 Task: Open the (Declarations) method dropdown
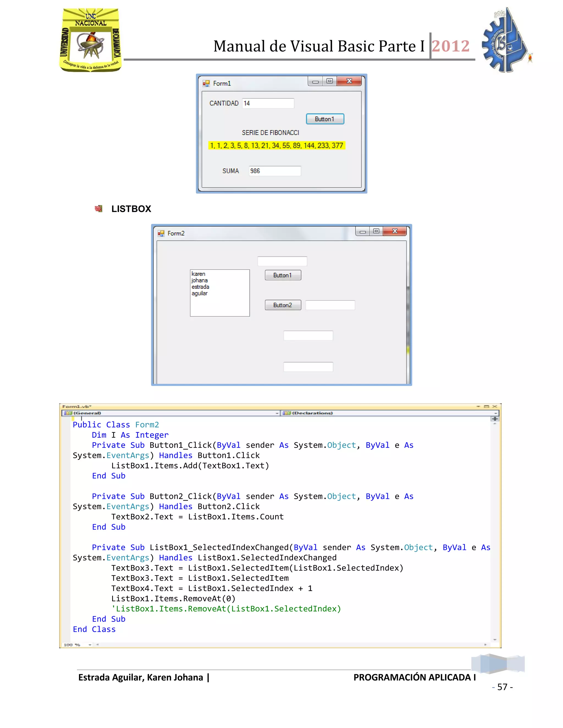pyautogui.click(x=390, y=413)
